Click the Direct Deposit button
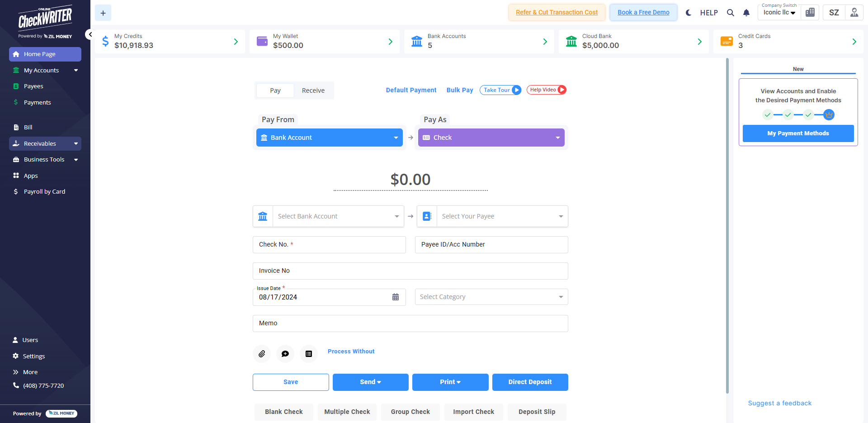Image resolution: width=868 pixels, height=423 pixels. 530,382
